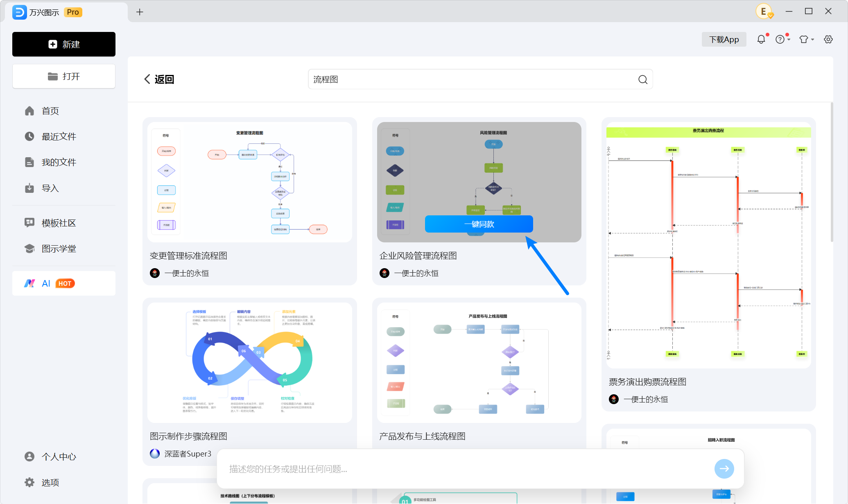Click the 产品发布与上线流程图 title
848x504 pixels.
point(422,436)
